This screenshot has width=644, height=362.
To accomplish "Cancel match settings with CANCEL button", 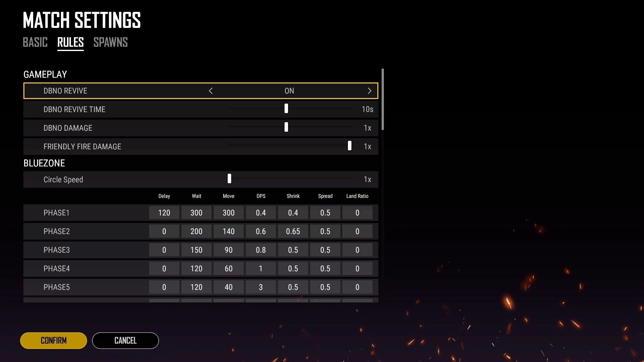I will point(125,340).
